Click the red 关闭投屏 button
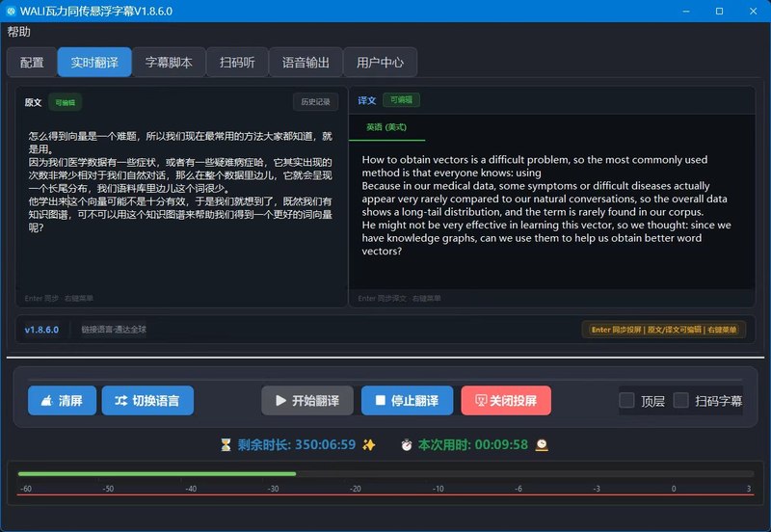Viewport: 771px width, 532px height. [x=506, y=401]
